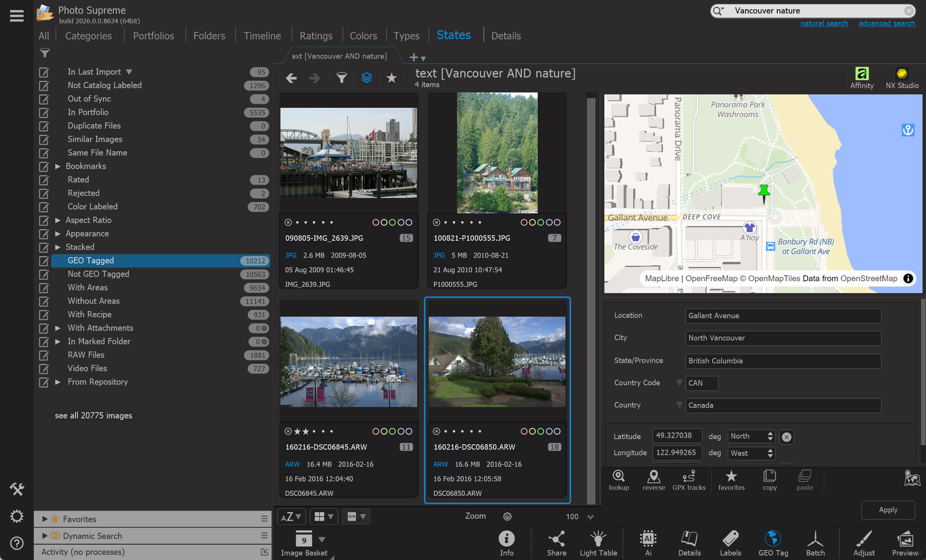Toggle the Video Files state checkbox
Viewport: 926px width, 560px height.
click(44, 369)
